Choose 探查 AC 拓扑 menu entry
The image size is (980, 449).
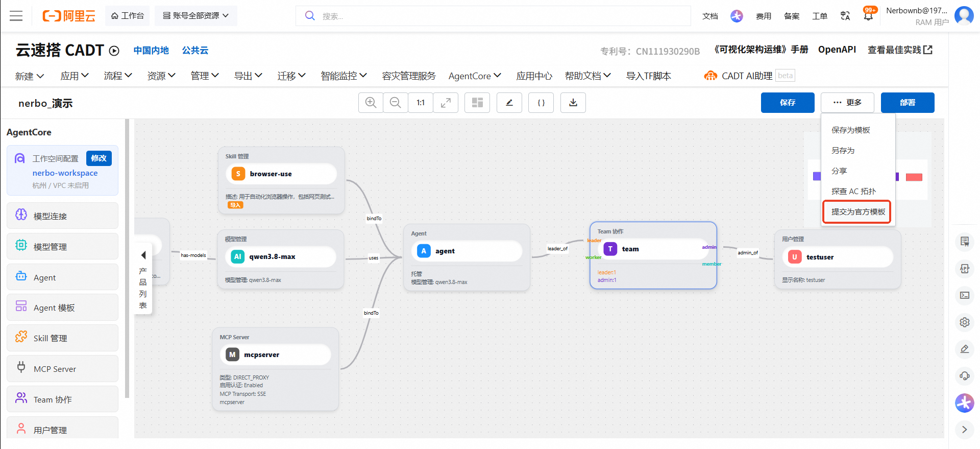[858, 192]
